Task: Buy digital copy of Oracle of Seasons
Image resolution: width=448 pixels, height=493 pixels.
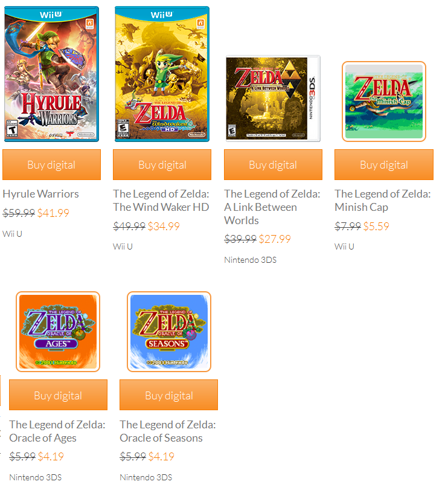Action: (x=168, y=395)
